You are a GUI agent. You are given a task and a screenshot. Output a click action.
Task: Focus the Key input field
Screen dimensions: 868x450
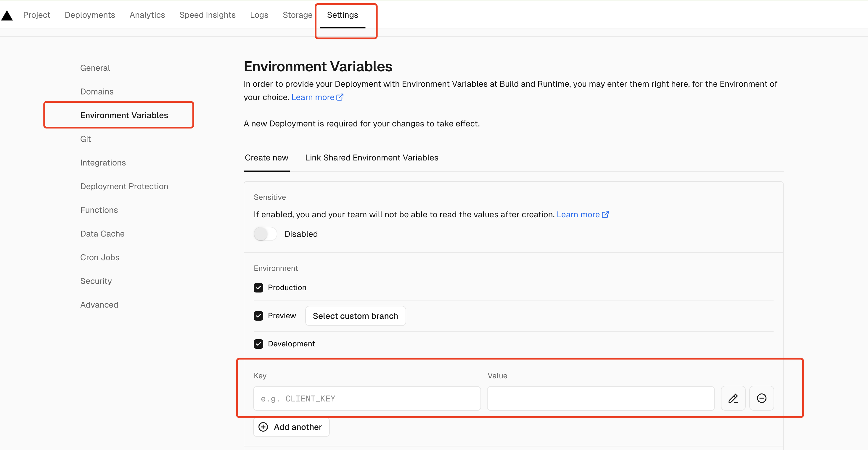tap(367, 398)
